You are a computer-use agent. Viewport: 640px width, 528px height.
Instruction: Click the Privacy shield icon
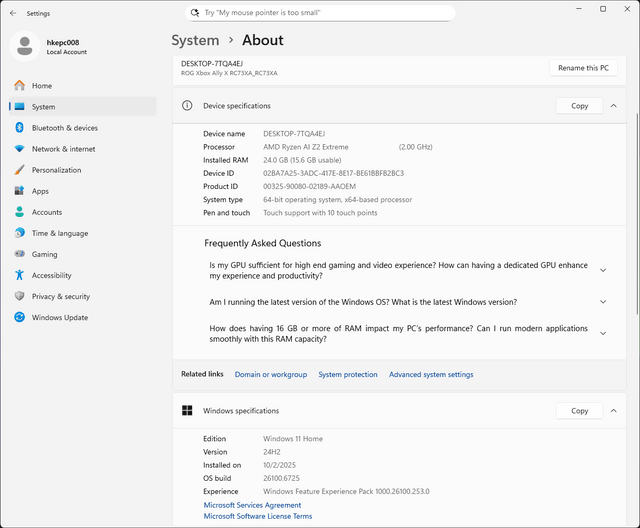coord(19,296)
